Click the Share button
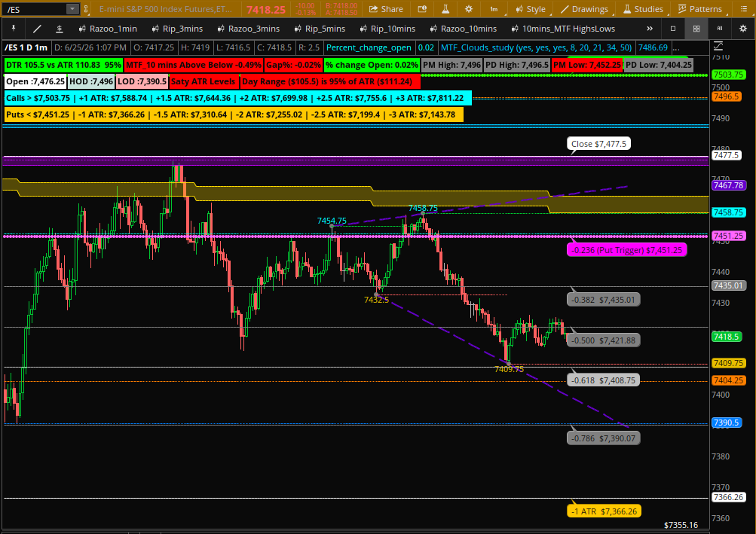 tap(386, 9)
